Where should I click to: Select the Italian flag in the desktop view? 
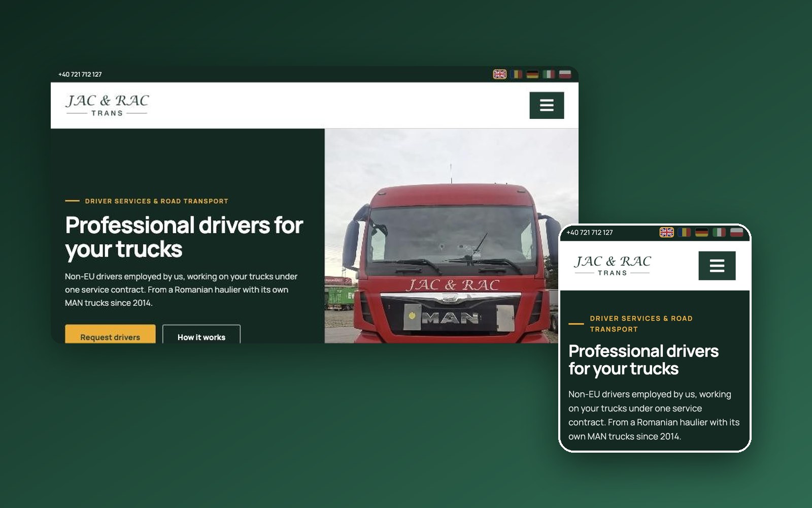[549, 74]
